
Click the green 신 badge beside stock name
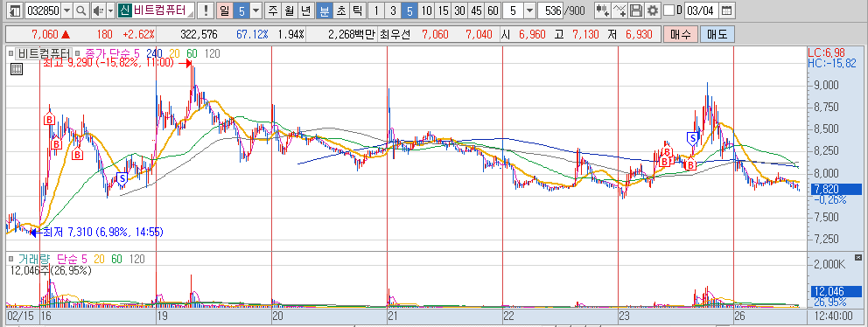(124, 10)
